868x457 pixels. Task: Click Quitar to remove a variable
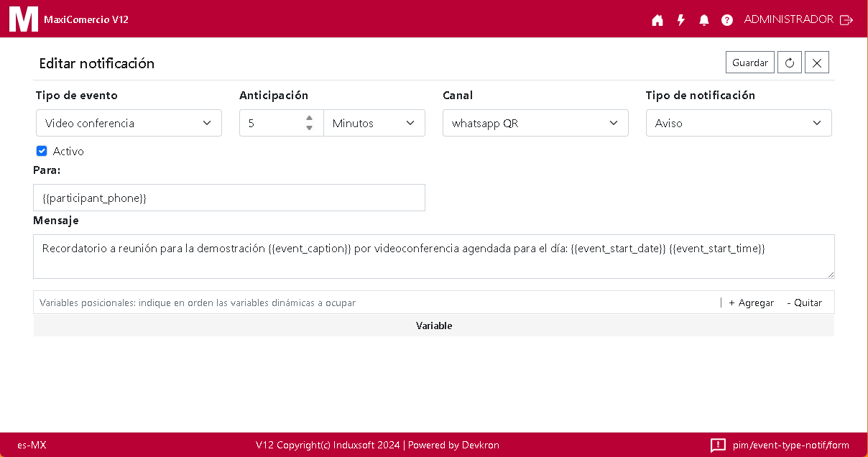(804, 303)
